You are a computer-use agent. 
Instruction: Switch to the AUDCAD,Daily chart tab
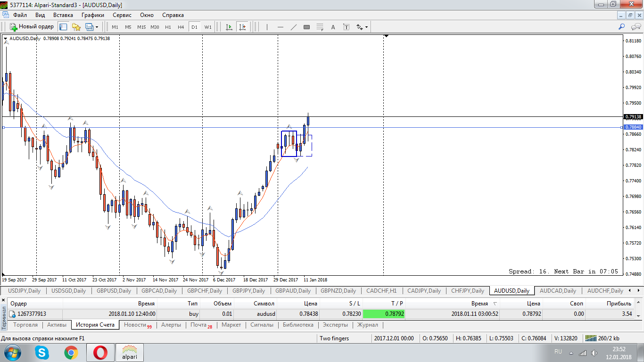click(558, 291)
